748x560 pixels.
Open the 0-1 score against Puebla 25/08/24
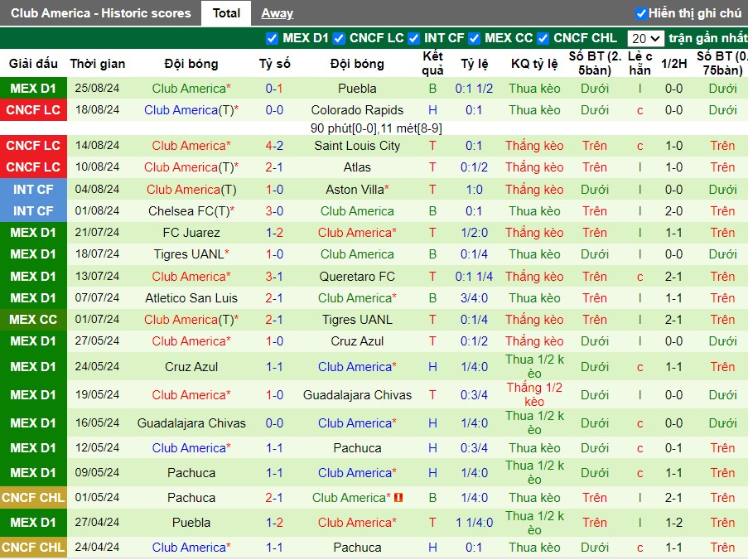tap(274, 89)
